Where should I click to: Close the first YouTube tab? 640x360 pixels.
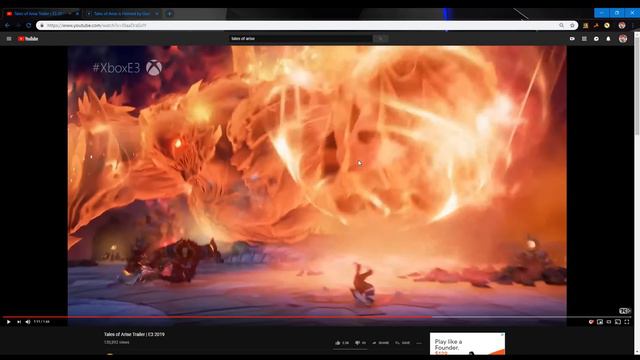pos(77,13)
